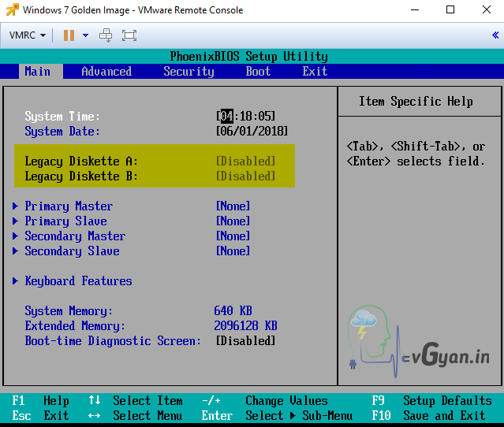Click the System Time hour field

(x=226, y=116)
